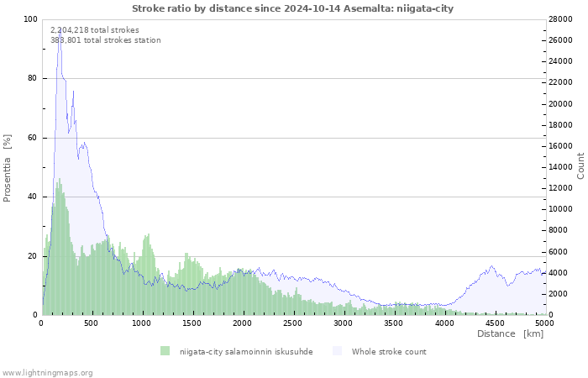The image size is (588, 378).
Task: Click the www.lightningmaps.org watermark
Action: pyautogui.click(x=47, y=373)
